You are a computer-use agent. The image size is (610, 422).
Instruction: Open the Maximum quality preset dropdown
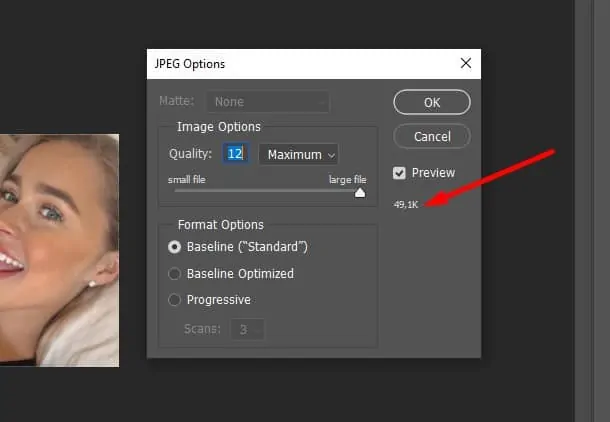298,154
